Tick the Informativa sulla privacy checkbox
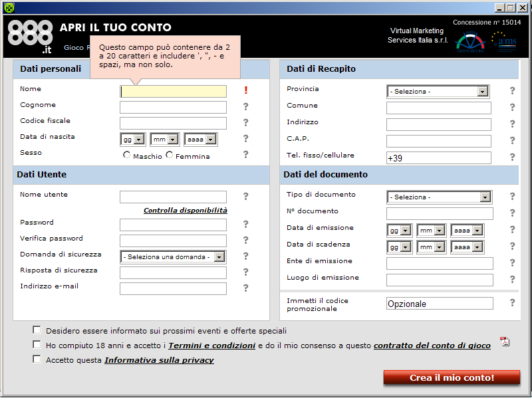Viewport: 532px width, 398px height. click(x=37, y=359)
